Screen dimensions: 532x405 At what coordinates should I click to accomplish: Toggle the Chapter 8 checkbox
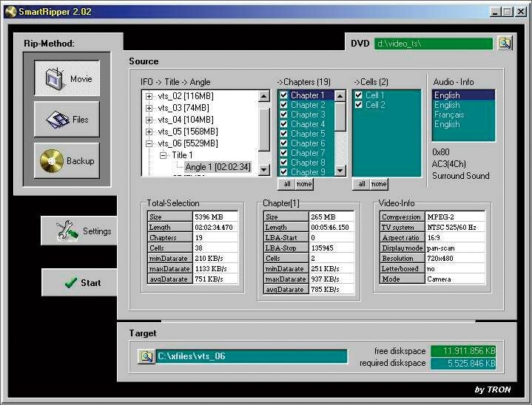coord(283,163)
